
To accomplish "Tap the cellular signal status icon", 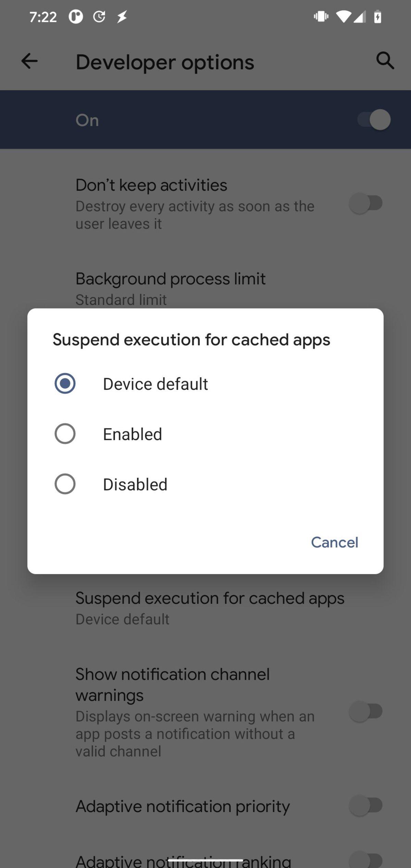I will click(360, 16).
